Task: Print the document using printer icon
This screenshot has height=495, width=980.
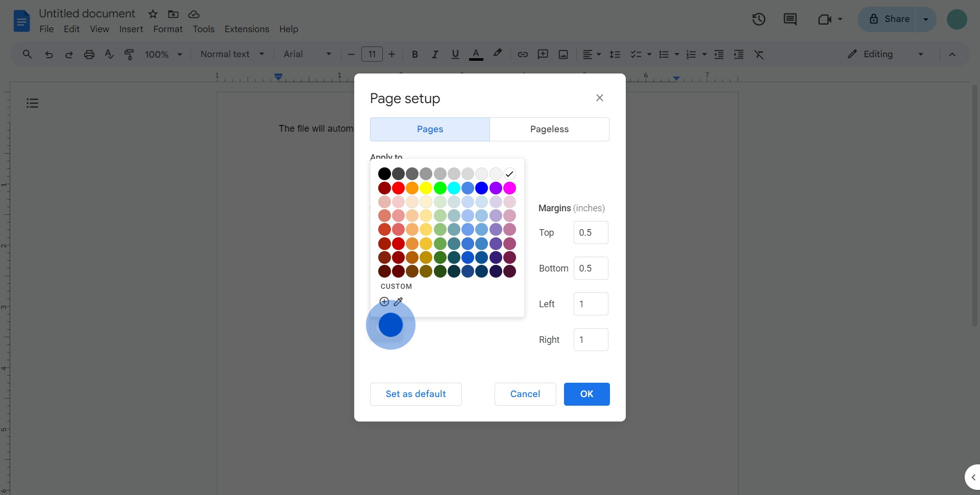Action: point(89,54)
